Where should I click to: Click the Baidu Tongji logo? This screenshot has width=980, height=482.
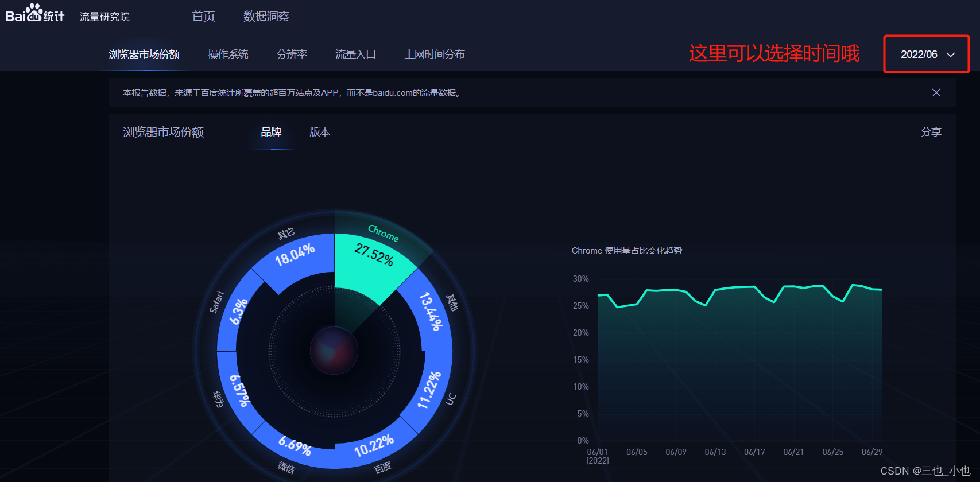pos(35,13)
